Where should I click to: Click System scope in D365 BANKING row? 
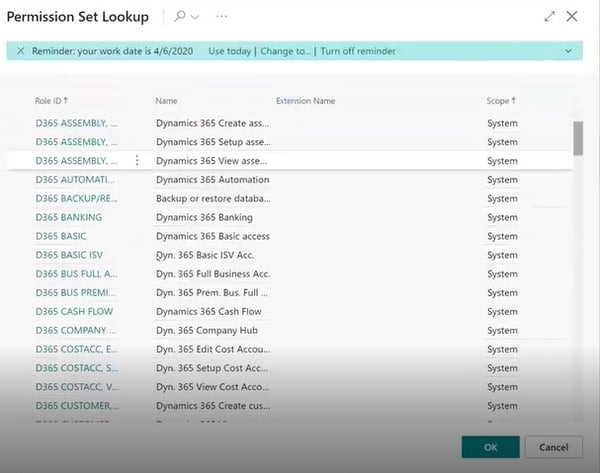(x=502, y=217)
